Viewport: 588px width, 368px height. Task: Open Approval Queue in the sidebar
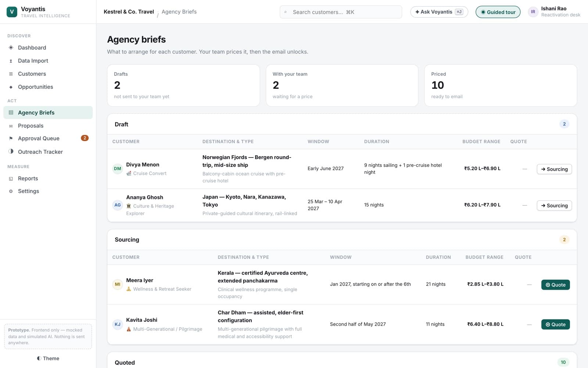(48, 138)
